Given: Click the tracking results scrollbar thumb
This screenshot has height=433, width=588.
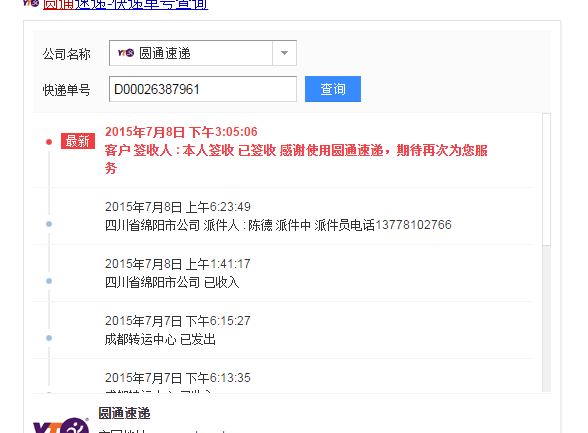Looking at the screenshot, I should pos(547,180).
